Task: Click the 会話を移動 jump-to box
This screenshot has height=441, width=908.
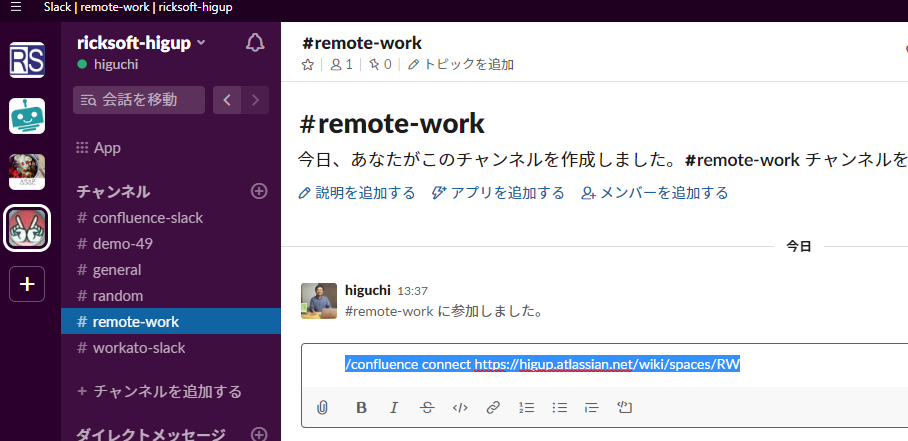Action: [139, 100]
